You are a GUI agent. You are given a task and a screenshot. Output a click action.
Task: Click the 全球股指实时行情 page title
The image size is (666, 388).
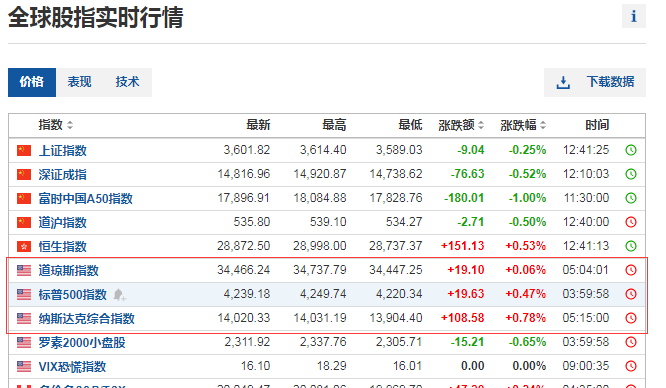(x=96, y=18)
